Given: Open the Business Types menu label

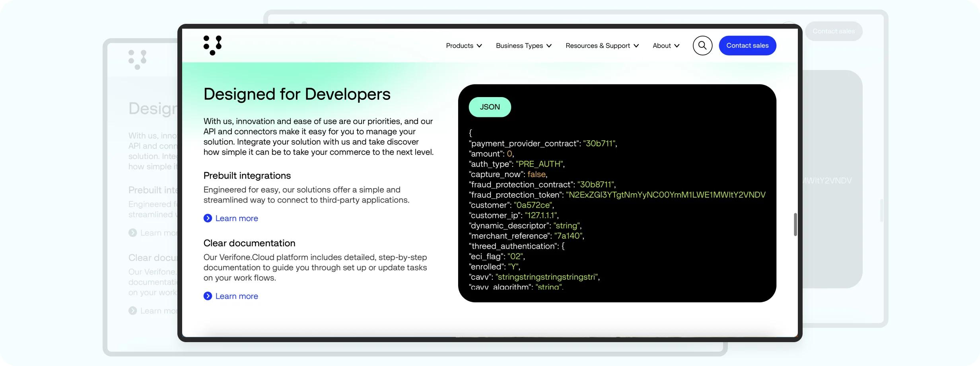Looking at the screenshot, I should click(519, 46).
